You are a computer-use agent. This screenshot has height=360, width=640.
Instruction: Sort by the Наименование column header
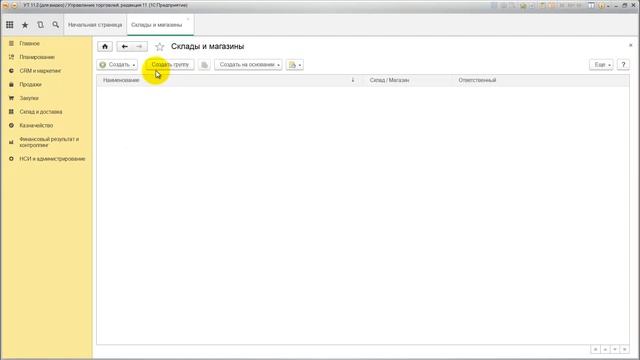(121, 80)
